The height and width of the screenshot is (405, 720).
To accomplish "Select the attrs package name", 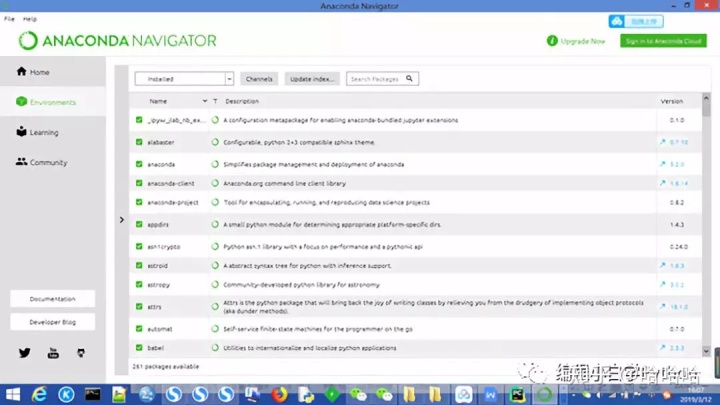I will coord(154,307).
